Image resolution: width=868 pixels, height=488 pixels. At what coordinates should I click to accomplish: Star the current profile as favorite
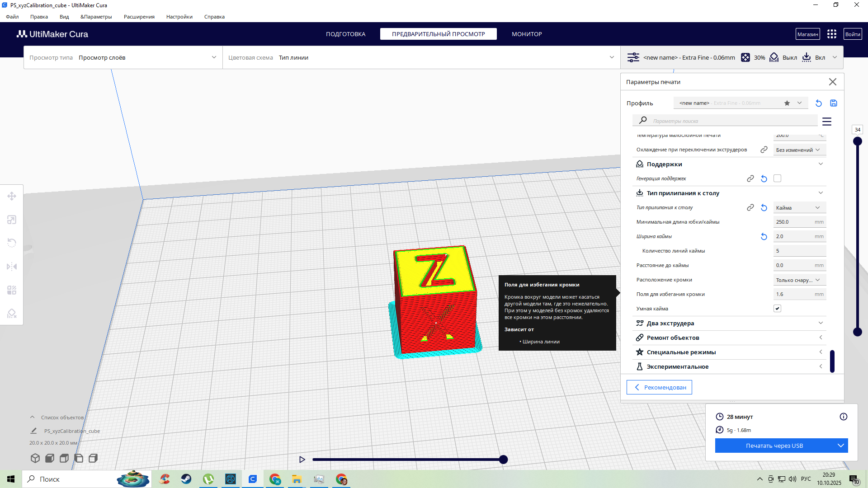(x=787, y=103)
